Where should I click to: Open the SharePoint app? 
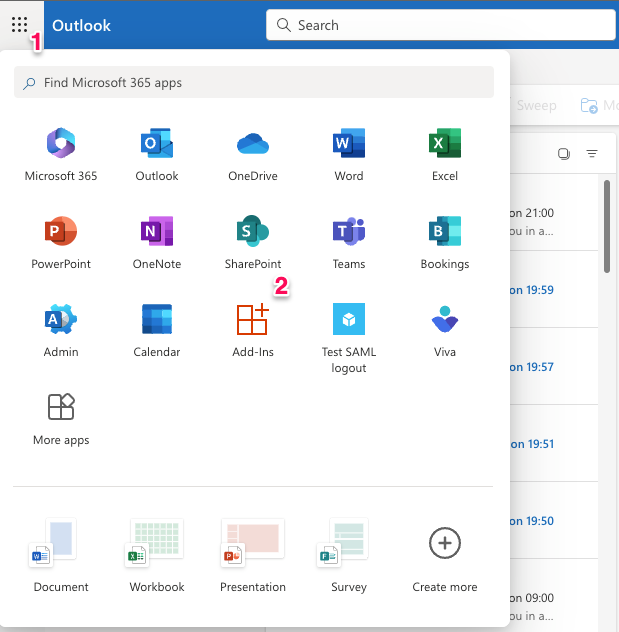(x=253, y=243)
